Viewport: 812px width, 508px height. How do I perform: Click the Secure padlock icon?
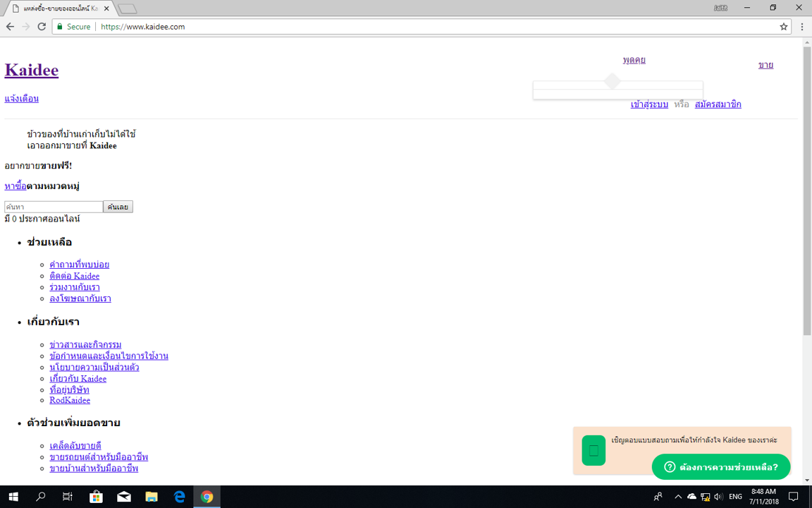pyautogui.click(x=60, y=26)
